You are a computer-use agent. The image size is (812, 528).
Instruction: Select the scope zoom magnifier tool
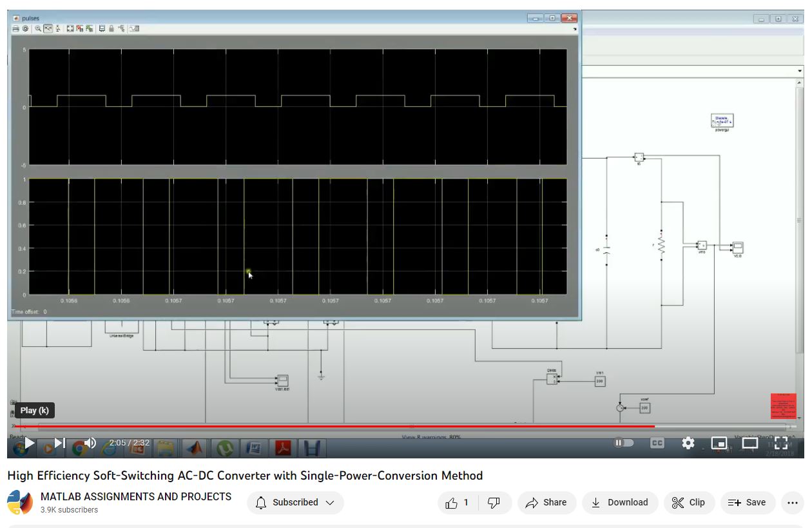click(38, 28)
